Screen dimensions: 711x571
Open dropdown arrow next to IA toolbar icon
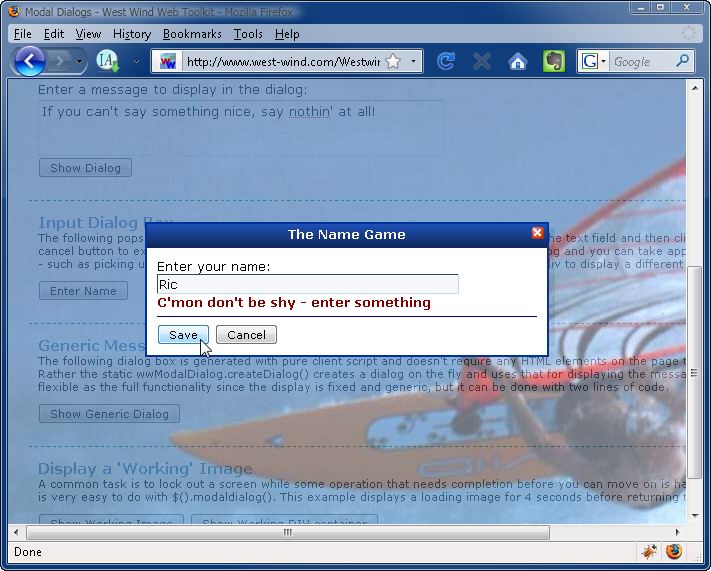click(136, 62)
